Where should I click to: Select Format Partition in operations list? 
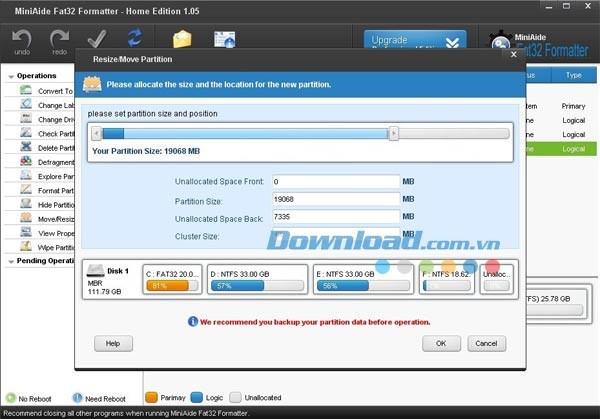(x=55, y=190)
